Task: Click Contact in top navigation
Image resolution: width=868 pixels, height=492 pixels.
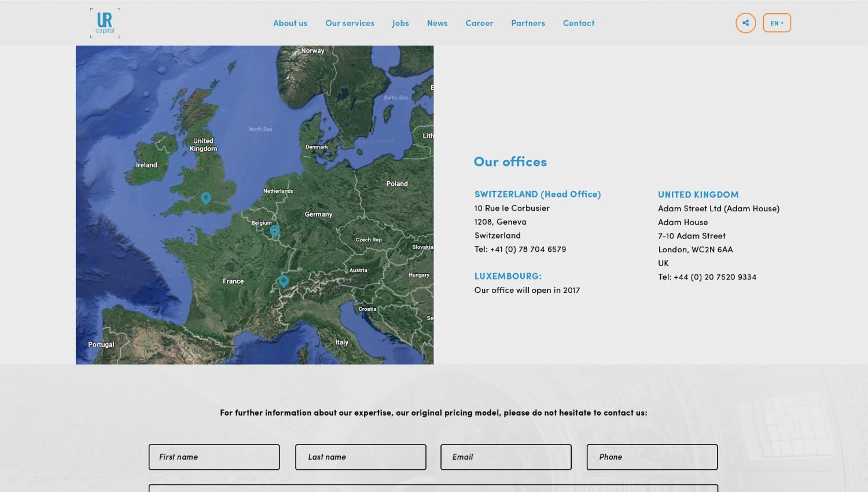Action: [x=579, y=23]
